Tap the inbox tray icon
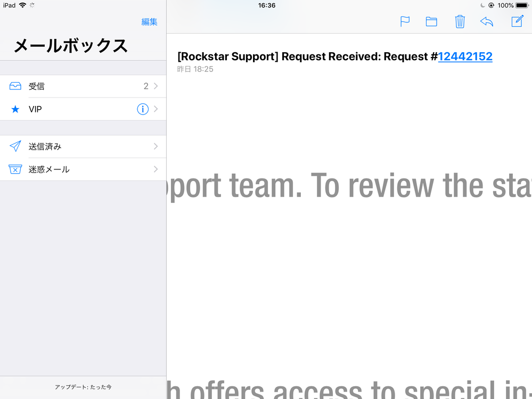The height and width of the screenshot is (399, 532). coord(15,86)
